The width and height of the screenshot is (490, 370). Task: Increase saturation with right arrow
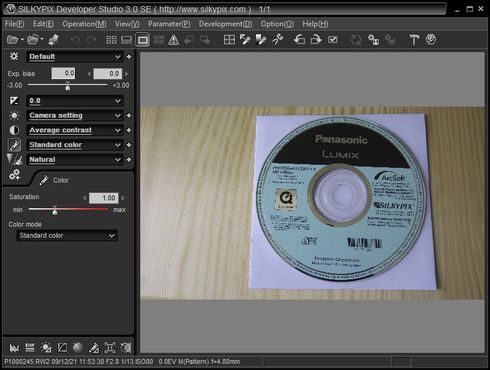point(123,198)
